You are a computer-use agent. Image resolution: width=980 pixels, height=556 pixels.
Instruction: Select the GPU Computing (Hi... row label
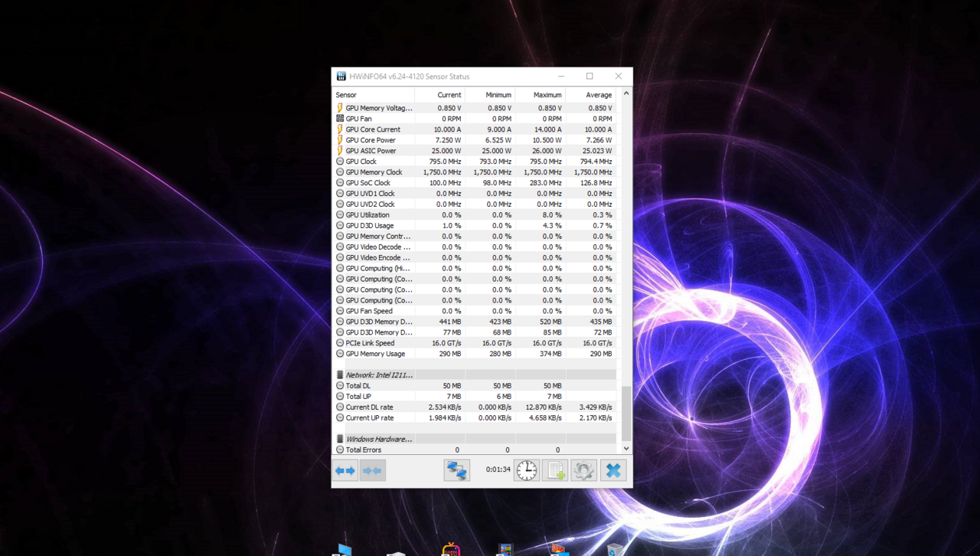(378, 269)
